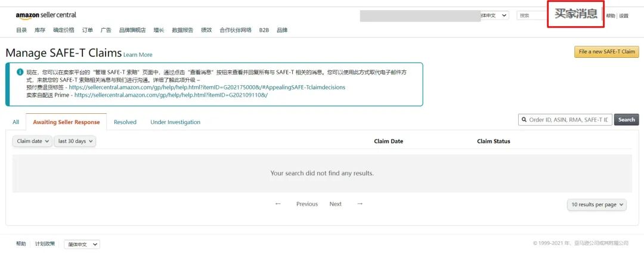Open the 广告 menu
644x273 pixels.
(106, 30)
